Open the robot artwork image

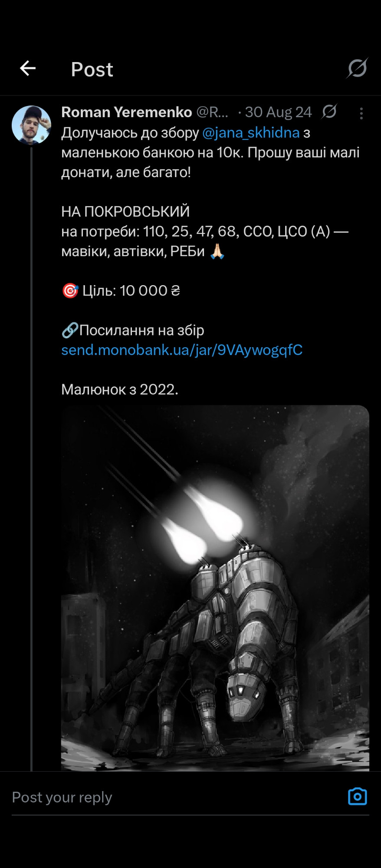tap(215, 588)
